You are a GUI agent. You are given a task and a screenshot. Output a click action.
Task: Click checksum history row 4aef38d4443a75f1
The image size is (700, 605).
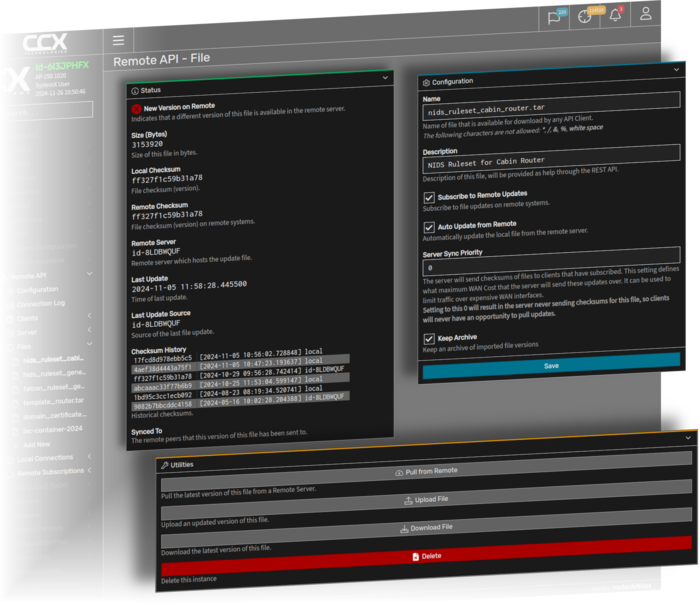click(x=240, y=364)
